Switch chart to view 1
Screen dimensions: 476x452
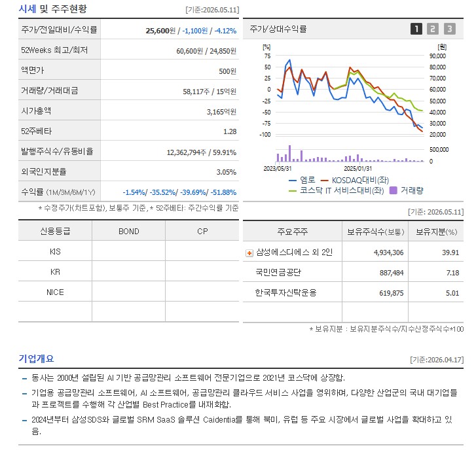pos(416,29)
